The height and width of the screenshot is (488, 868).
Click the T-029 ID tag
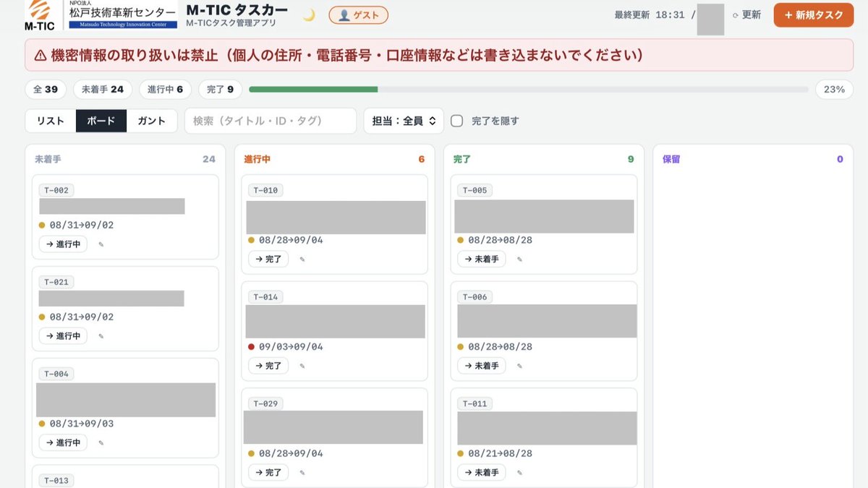coord(265,403)
